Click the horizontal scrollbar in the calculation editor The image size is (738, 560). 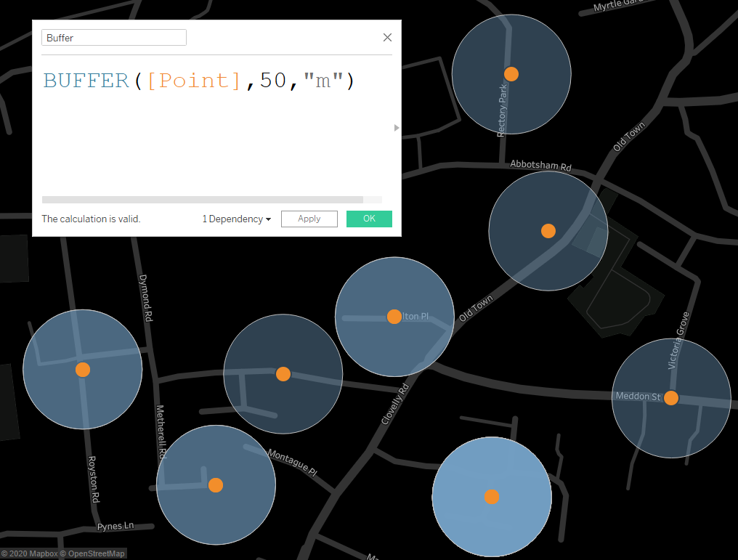point(203,200)
